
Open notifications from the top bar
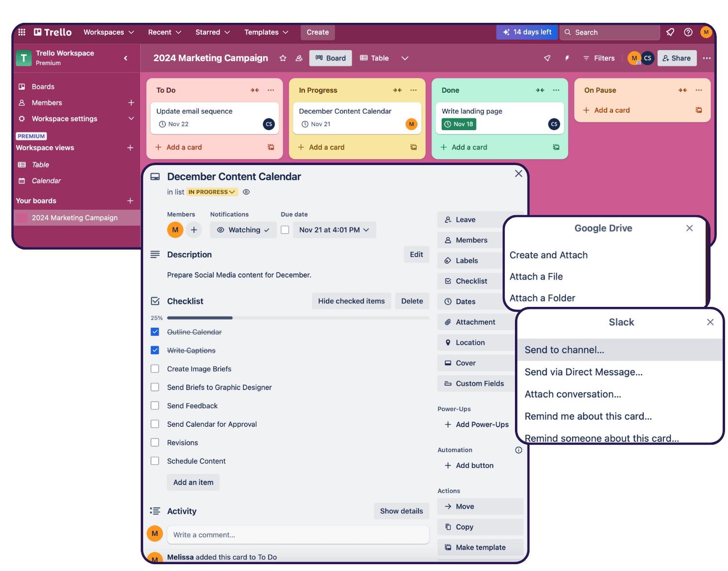pos(670,32)
